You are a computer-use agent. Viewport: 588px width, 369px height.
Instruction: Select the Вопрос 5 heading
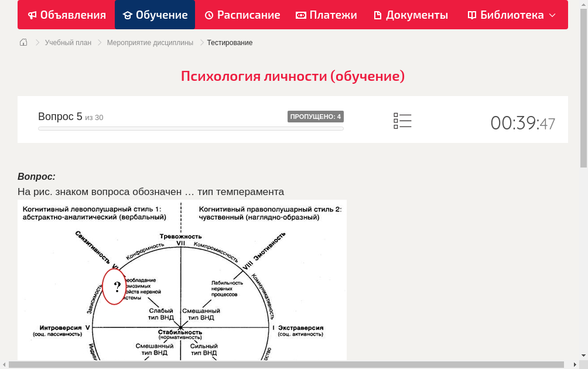[x=60, y=117]
